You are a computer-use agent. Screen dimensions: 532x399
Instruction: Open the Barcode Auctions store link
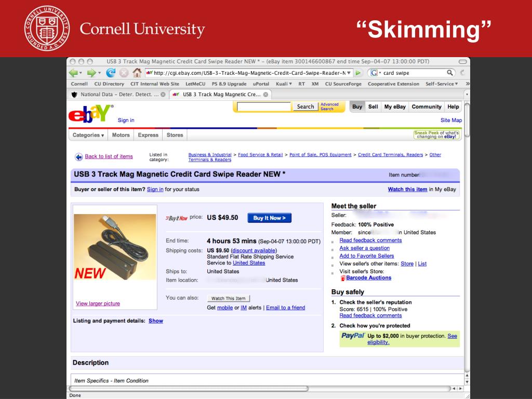(x=368, y=277)
